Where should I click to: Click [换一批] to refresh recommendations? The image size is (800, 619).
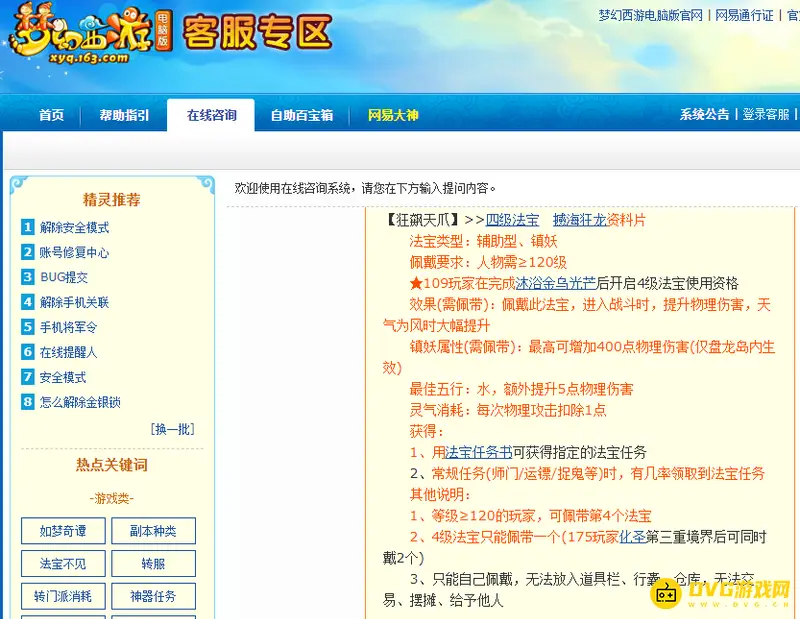pyautogui.click(x=172, y=429)
